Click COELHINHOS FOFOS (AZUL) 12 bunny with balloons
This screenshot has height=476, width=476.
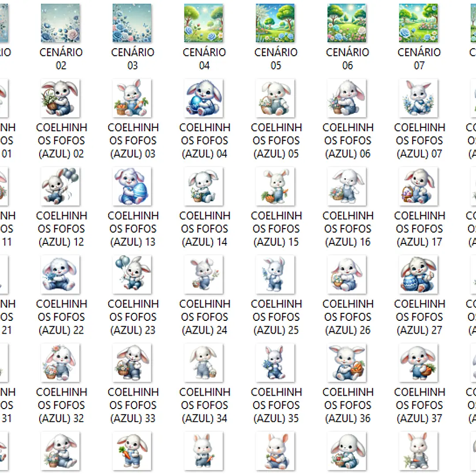60,186
